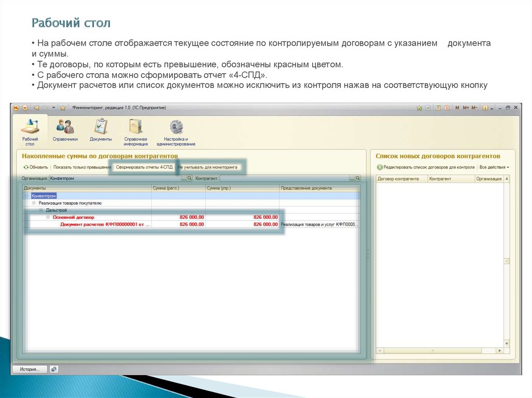Collapse the Дальстрой tree node
The width and height of the screenshot is (532, 398).
click(41, 211)
